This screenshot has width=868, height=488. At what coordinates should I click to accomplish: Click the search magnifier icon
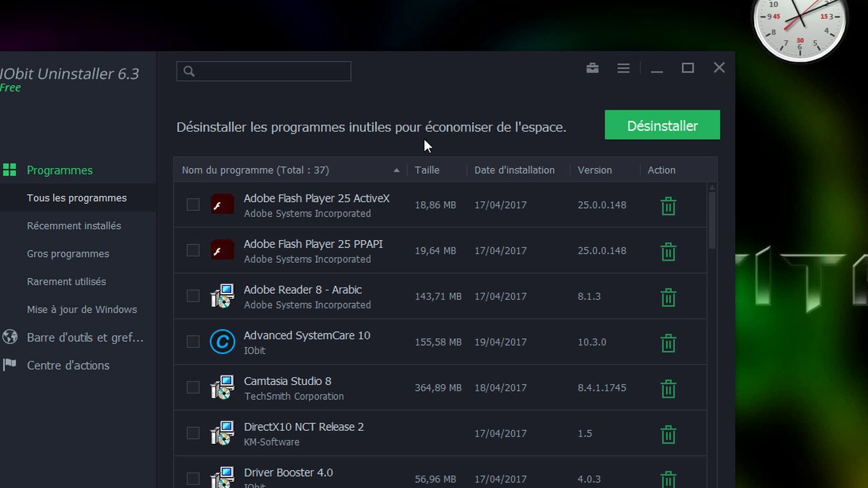(x=189, y=71)
